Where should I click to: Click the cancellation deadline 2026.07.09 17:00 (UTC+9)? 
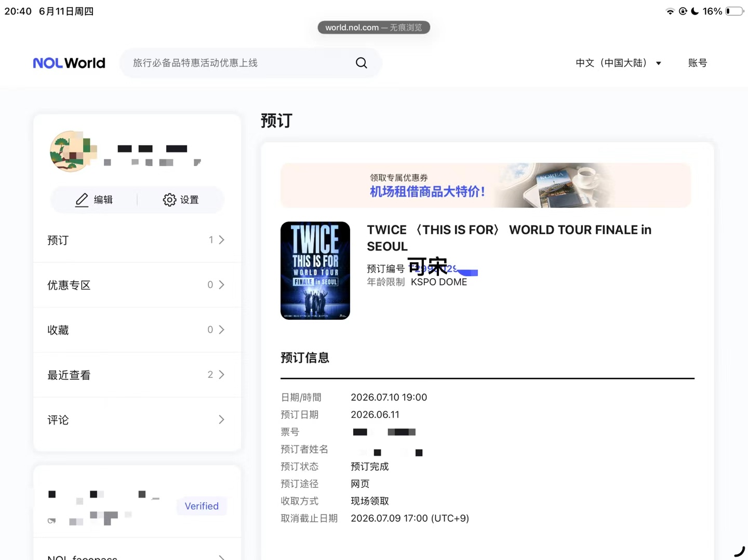point(410,518)
